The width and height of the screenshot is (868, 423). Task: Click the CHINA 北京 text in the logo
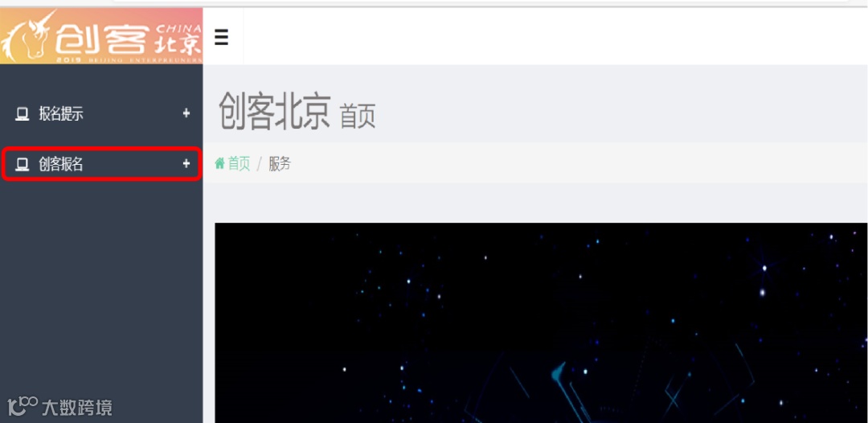coord(178,39)
